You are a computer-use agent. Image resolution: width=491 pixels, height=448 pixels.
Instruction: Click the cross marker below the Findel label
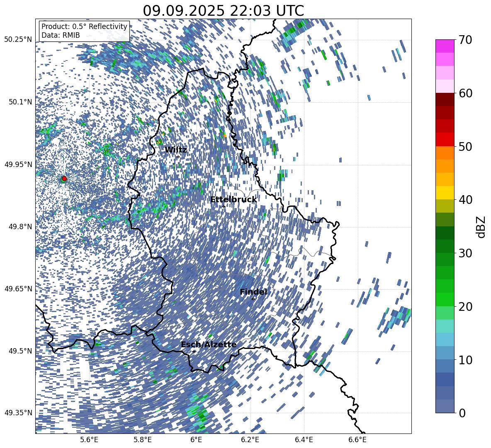coord(253,299)
